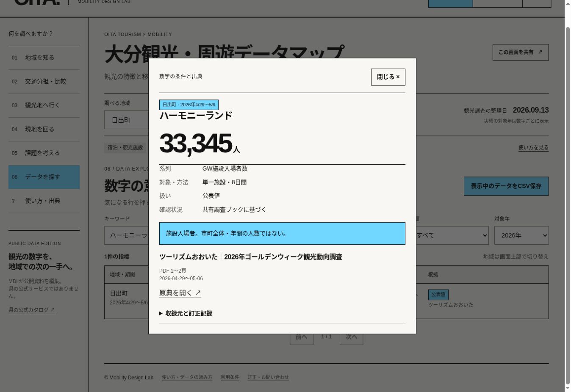Image resolution: width=571 pixels, height=392 pixels.
Task: Click PDF 1〜2頁 text in dialog
Action: coord(172,271)
